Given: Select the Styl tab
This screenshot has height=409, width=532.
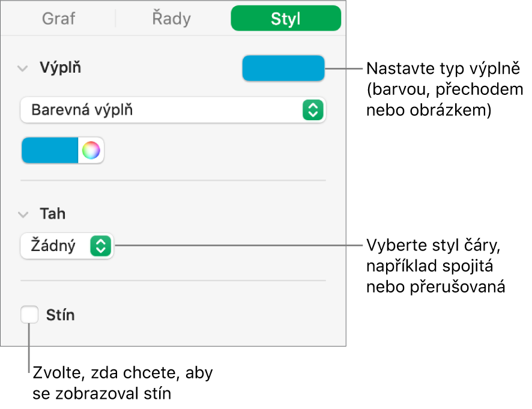Looking at the screenshot, I should tap(286, 18).
